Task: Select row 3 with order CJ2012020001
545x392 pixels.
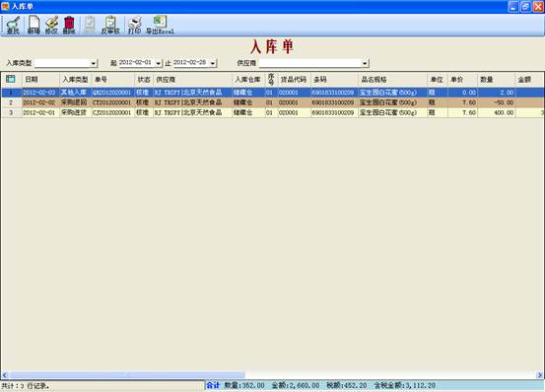Action: 272,113
